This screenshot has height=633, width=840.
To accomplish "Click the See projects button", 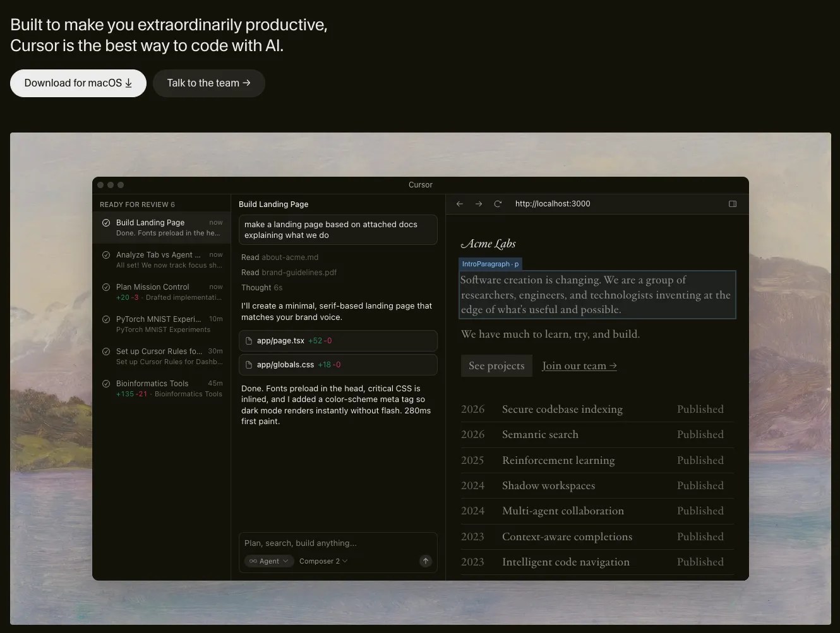I will point(496,365).
